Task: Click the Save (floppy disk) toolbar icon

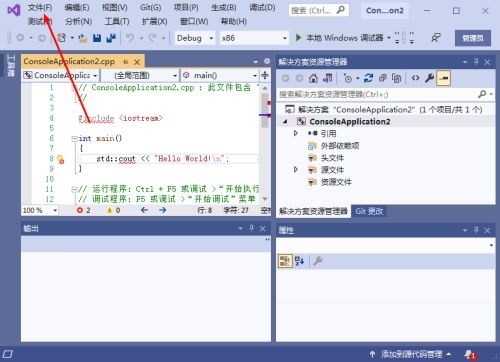Action: coord(97,38)
